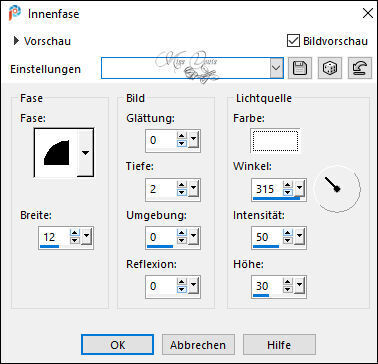378x364 pixels.
Task: Click the reset to default arrow icon
Action: [360, 68]
